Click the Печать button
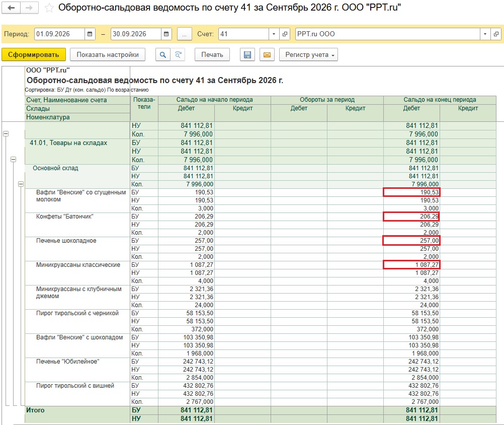This screenshot has height=425, width=504. pos(212,55)
